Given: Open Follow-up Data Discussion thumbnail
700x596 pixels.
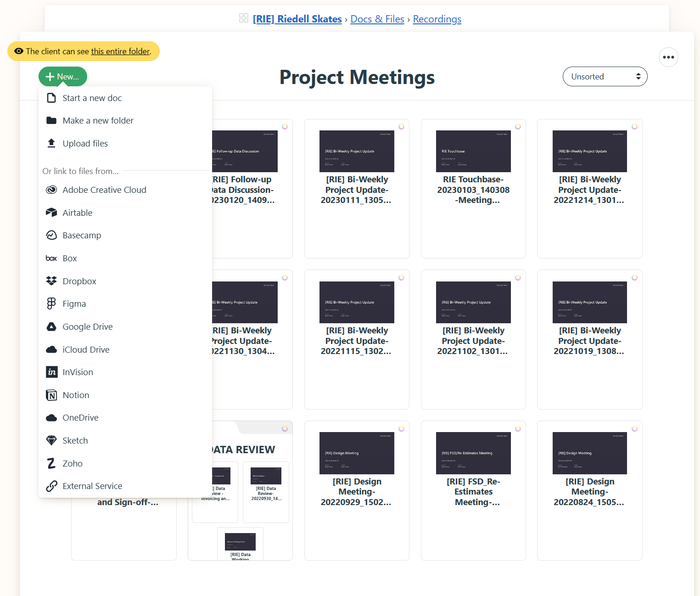Looking at the screenshot, I should pyautogui.click(x=245, y=151).
